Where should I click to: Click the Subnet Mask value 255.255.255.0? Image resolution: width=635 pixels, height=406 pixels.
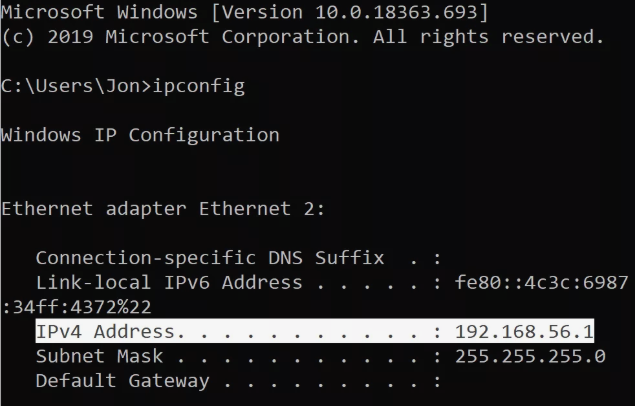[x=530, y=356]
